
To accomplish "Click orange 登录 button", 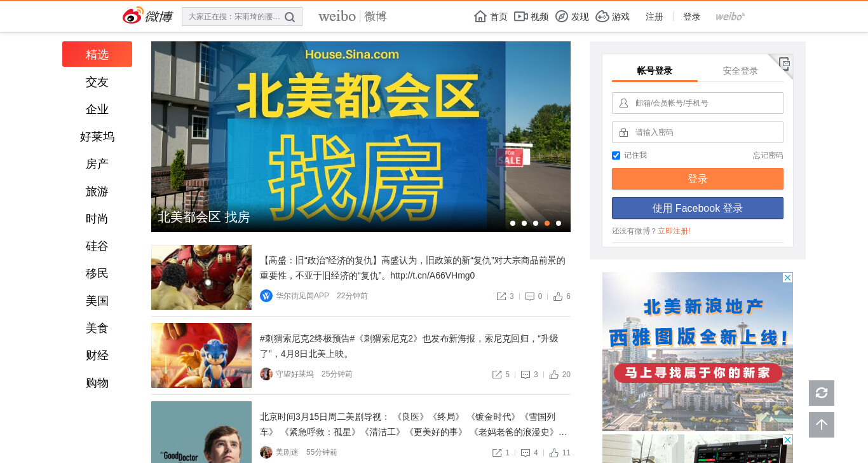I will coord(698,179).
